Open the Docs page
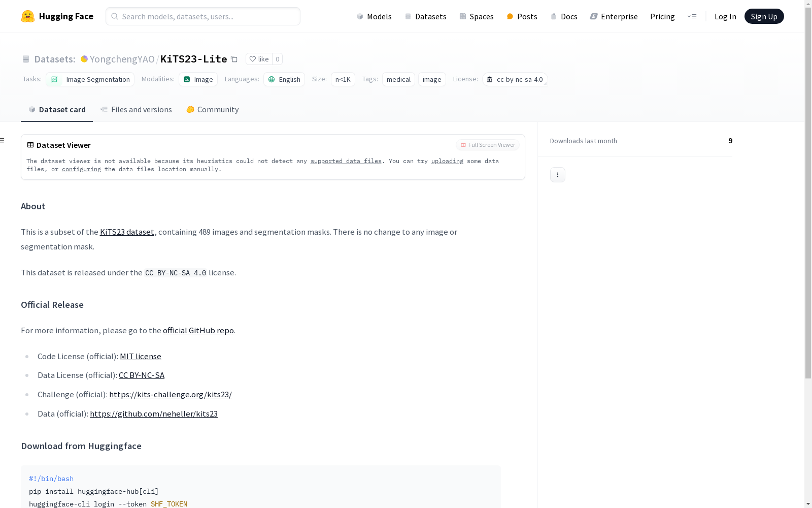 click(x=564, y=16)
